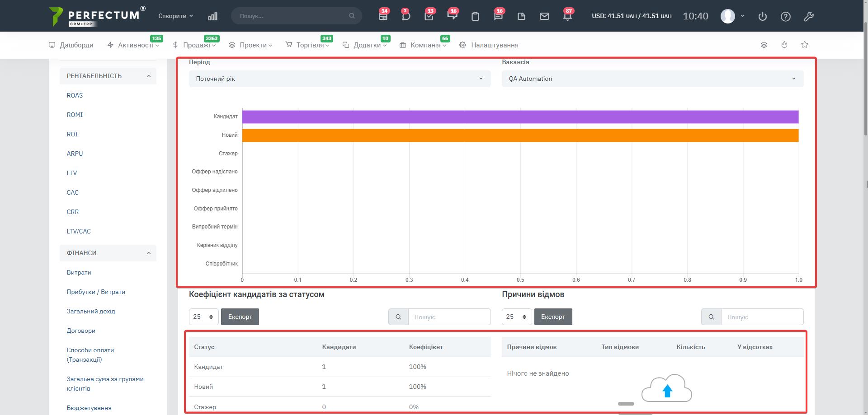Export the candidates status table
The image size is (868, 415).
240,317
